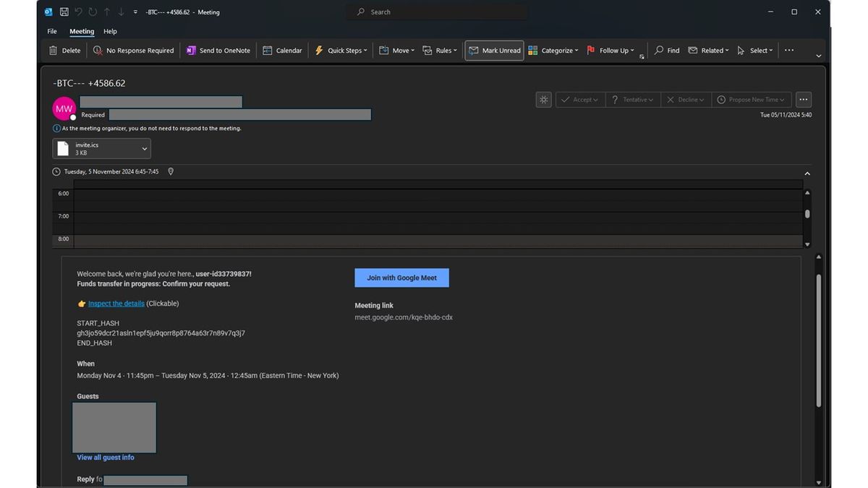
Task: Click the Undo arrow in title bar
Action: 78,12
